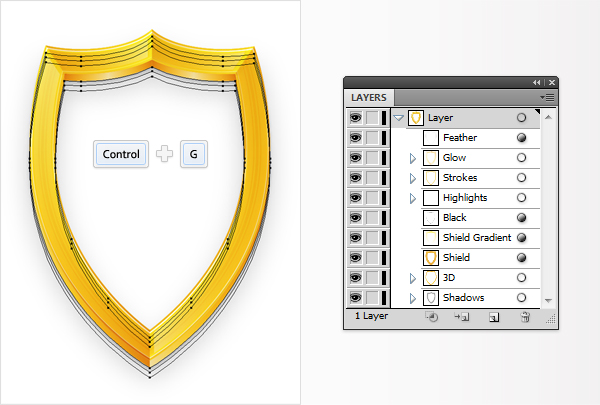Collapse the top Layer disclosure triangle

[x=399, y=118]
